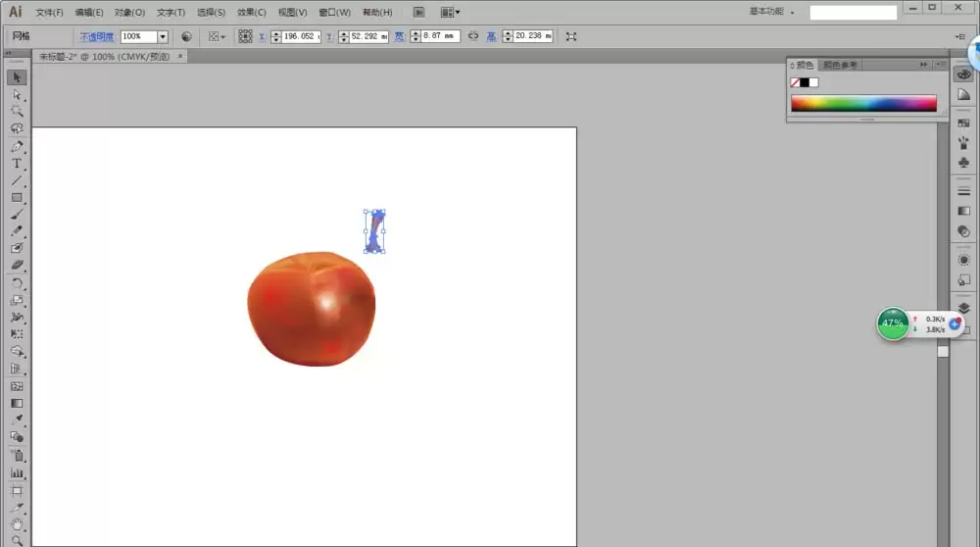Select the Hand tool

click(x=17, y=523)
